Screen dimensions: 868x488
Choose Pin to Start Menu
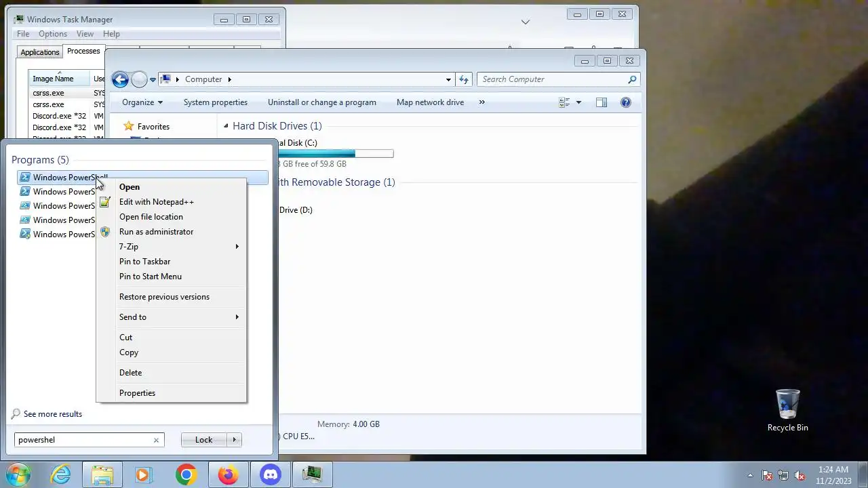tap(171, 277)
